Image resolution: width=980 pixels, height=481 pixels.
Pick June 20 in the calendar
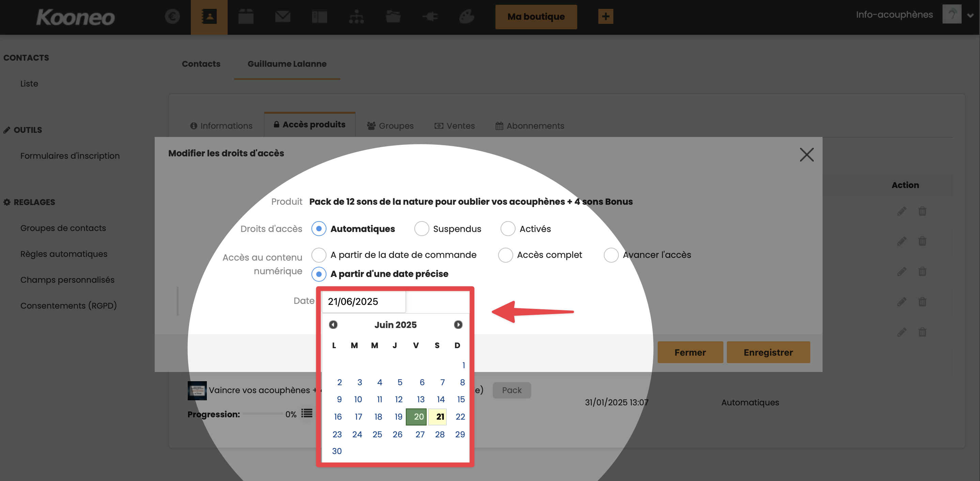416,417
